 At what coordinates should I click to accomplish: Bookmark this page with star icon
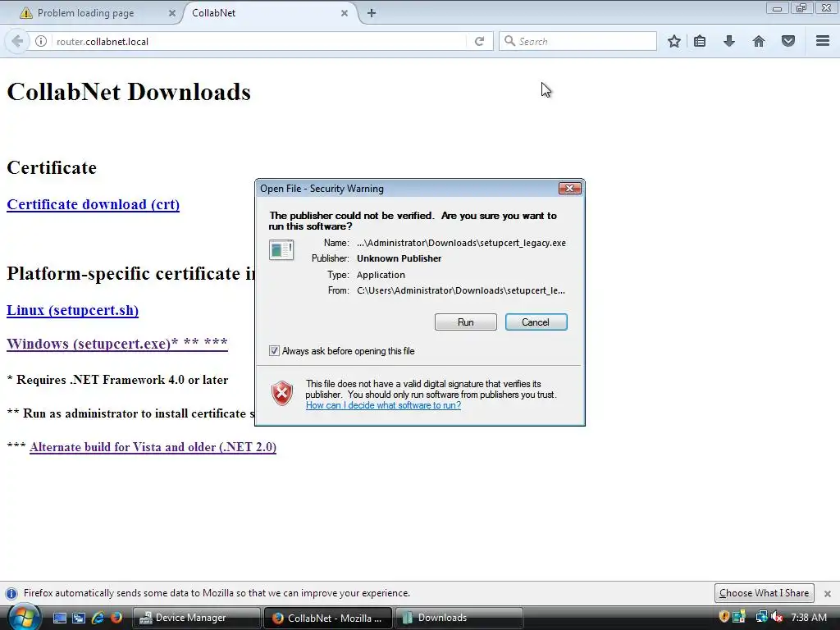[x=674, y=41]
